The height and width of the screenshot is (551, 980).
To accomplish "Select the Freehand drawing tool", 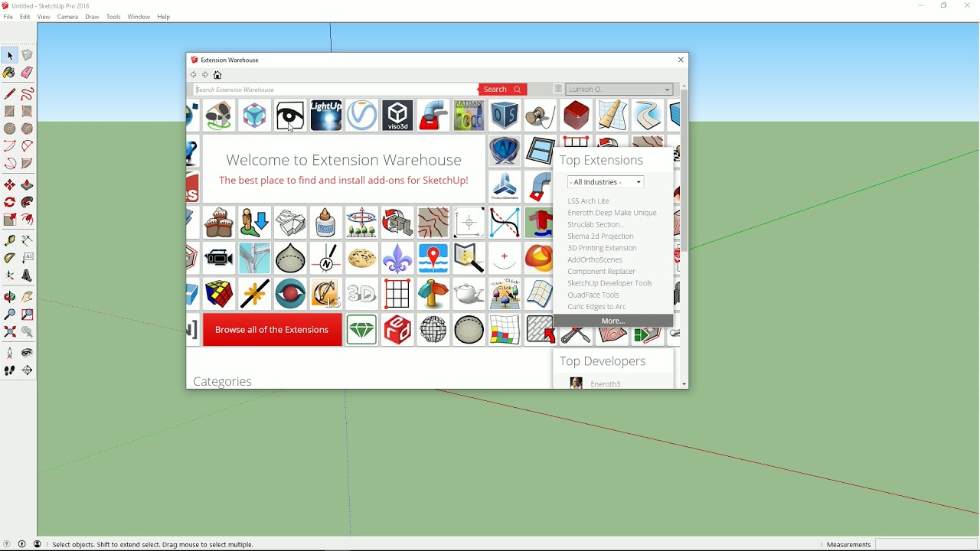I will pyautogui.click(x=28, y=94).
